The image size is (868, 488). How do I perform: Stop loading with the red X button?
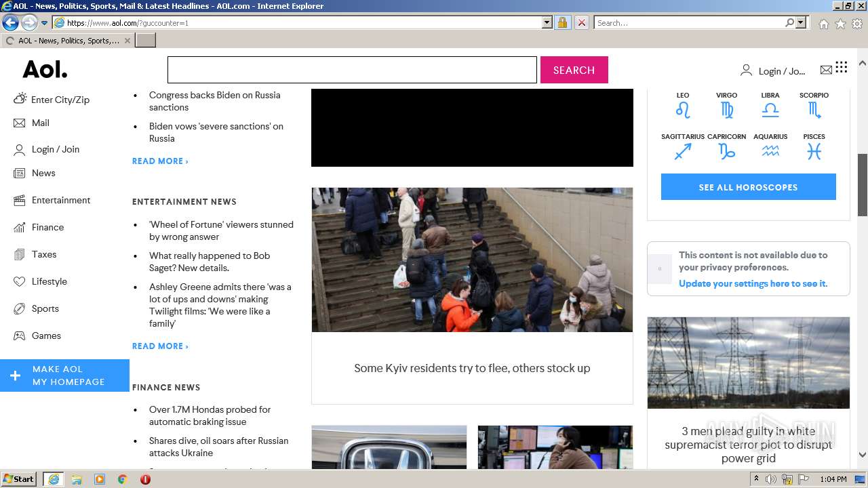(581, 22)
